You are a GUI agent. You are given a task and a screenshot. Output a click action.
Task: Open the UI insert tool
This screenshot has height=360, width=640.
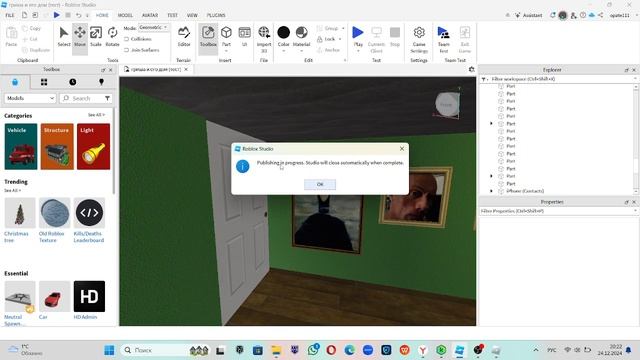point(244,36)
